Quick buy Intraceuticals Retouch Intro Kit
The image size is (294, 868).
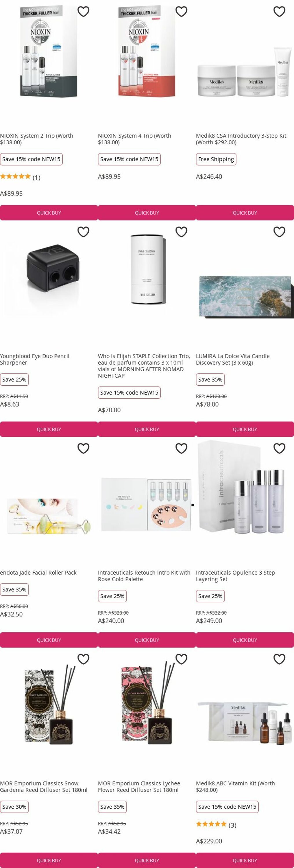[x=147, y=640]
